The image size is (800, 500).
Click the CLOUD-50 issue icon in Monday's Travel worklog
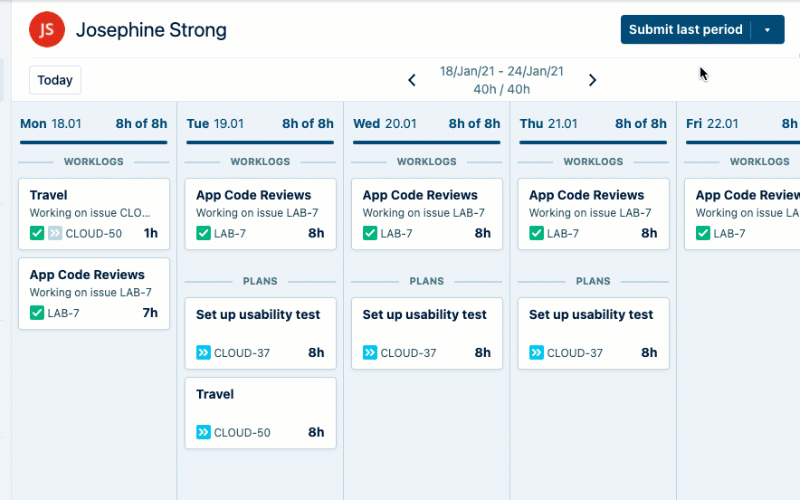click(54, 233)
